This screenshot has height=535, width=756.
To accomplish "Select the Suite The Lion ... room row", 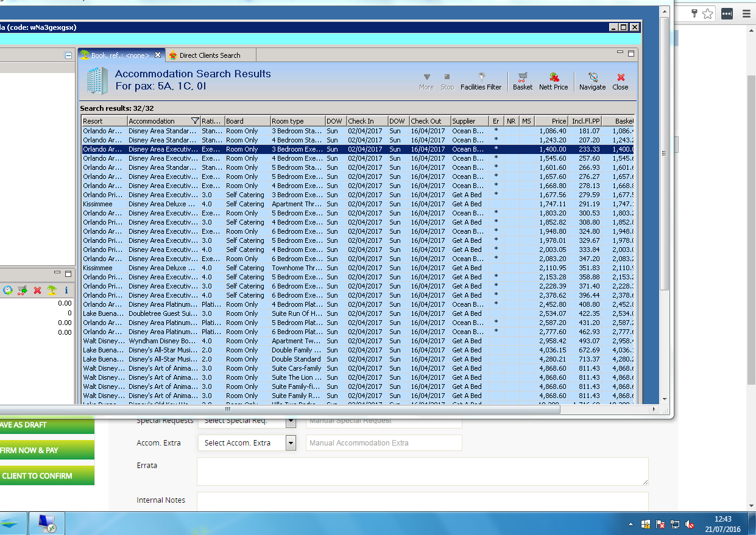I will click(x=358, y=377).
